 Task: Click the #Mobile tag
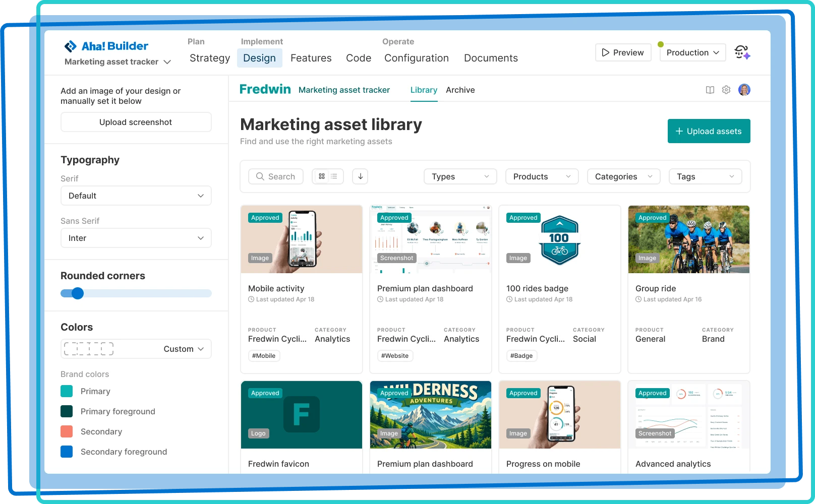pyautogui.click(x=264, y=356)
